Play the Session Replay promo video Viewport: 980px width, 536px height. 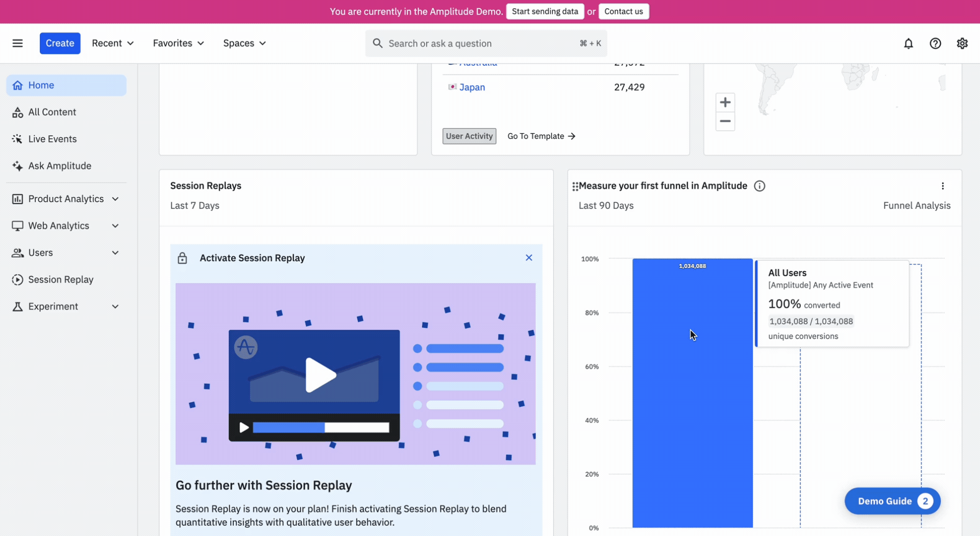(x=320, y=375)
